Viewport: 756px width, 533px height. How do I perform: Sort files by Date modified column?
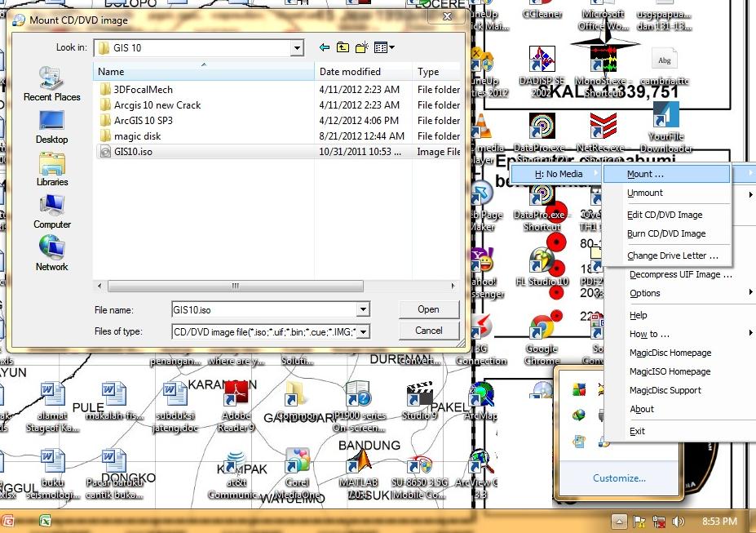click(364, 72)
